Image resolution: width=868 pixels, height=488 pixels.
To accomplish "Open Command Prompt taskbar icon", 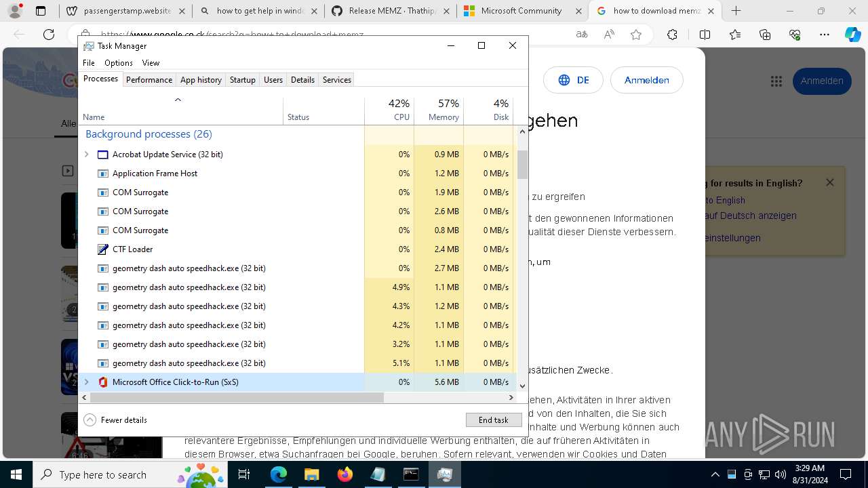I will [411, 474].
